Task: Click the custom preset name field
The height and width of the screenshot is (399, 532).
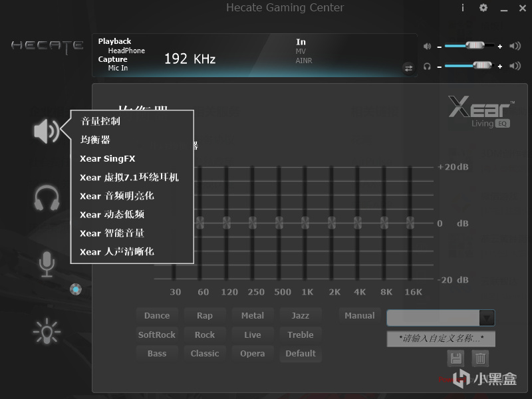Action: (441, 338)
